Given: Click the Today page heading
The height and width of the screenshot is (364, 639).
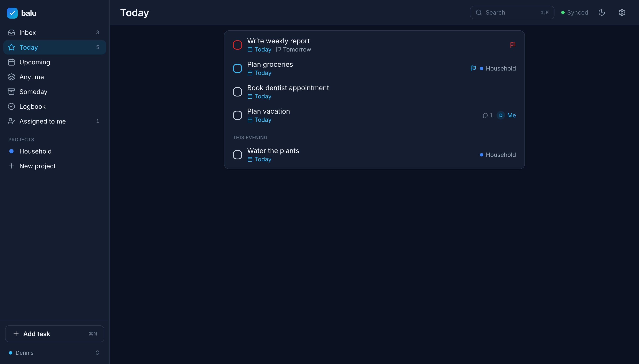Looking at the screenshot, I should 135,13.
